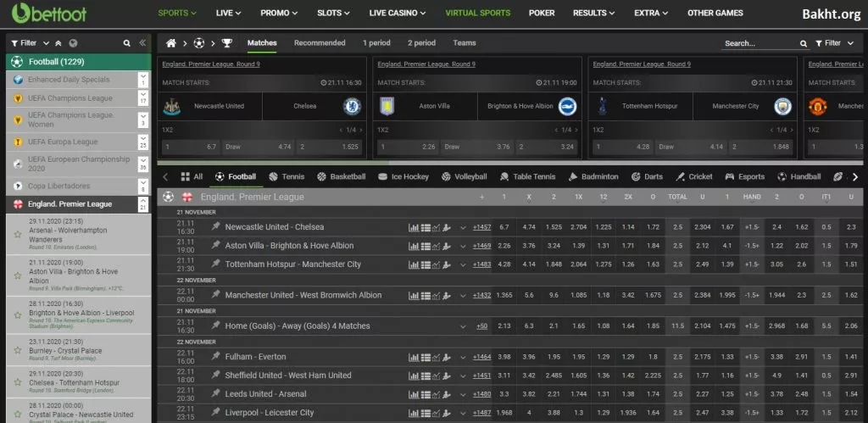The height and width of the screenshot is (423, 868).
Task: Open VIRTUAL SPORTS in the top menu
Action: tap(477, 14)
